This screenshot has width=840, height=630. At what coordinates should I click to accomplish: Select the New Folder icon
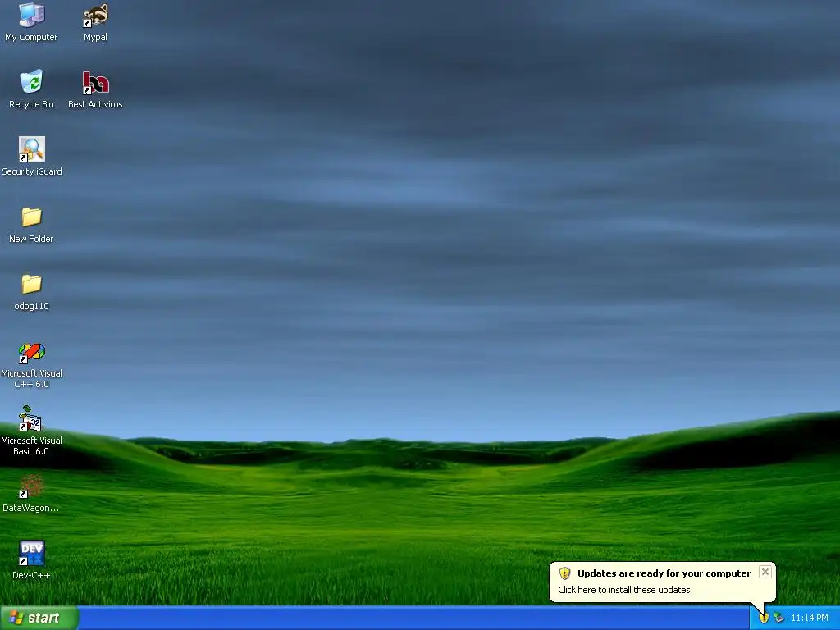[31, 224]
